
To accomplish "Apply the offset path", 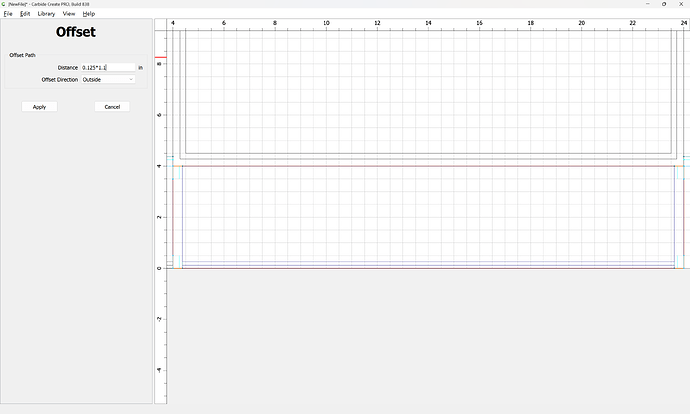I will point(39,107).
